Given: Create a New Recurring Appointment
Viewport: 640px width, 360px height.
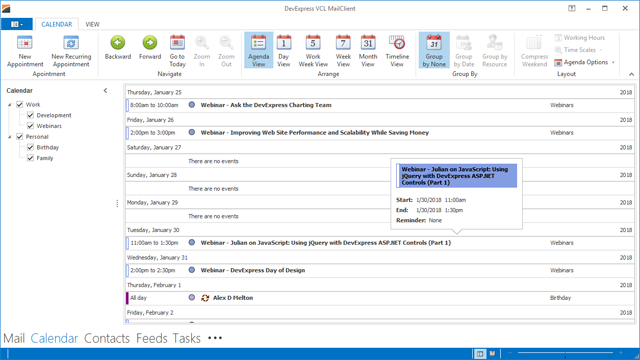Looking at the screenshot, I should point(71,51).
